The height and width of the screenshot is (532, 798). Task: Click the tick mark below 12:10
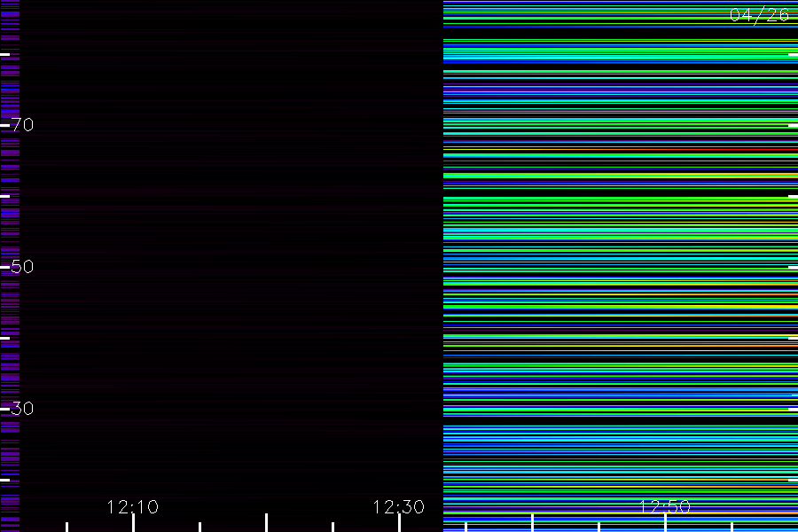point(133,523)
